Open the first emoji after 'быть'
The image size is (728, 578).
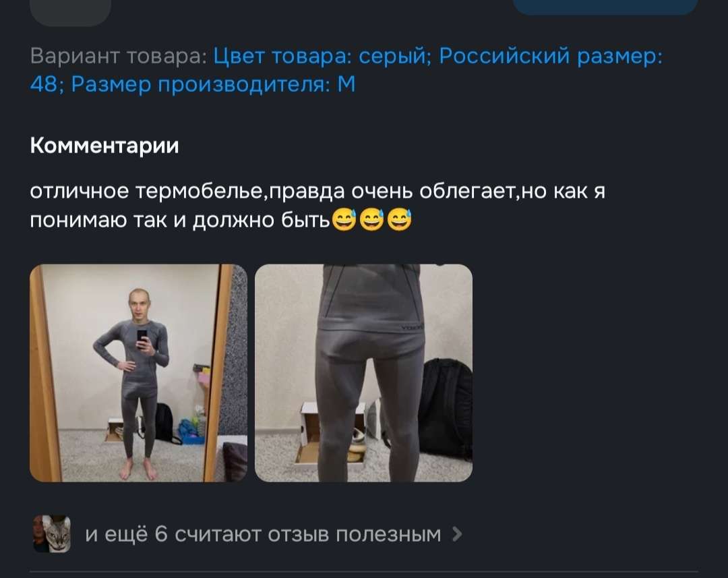pyautogui.click(x=343, y=219)
